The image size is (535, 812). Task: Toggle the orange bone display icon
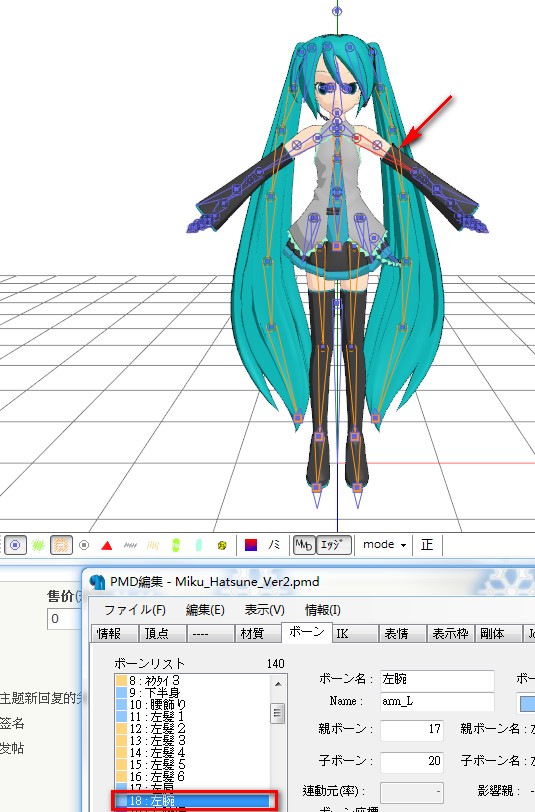(x=61, y=545)
